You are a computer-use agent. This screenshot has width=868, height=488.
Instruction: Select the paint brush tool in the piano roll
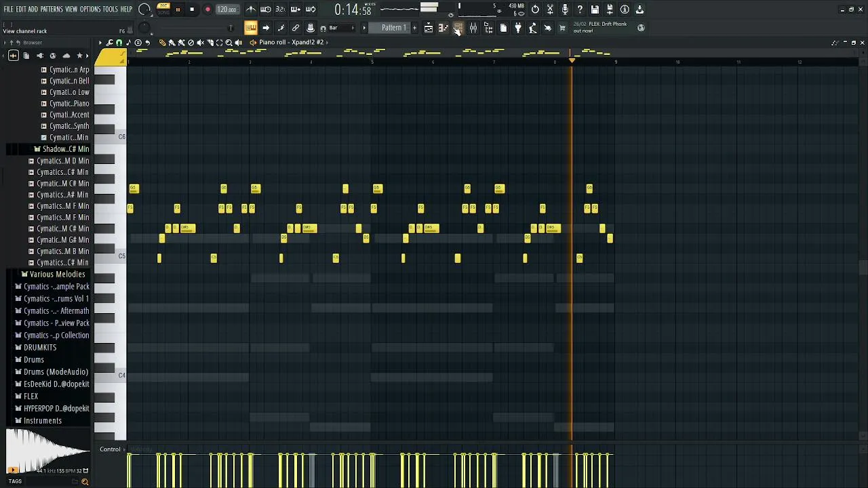click(x=172, y=43)
